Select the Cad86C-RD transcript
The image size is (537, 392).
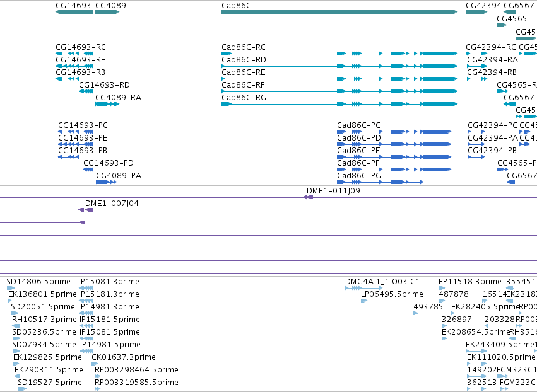339,66
